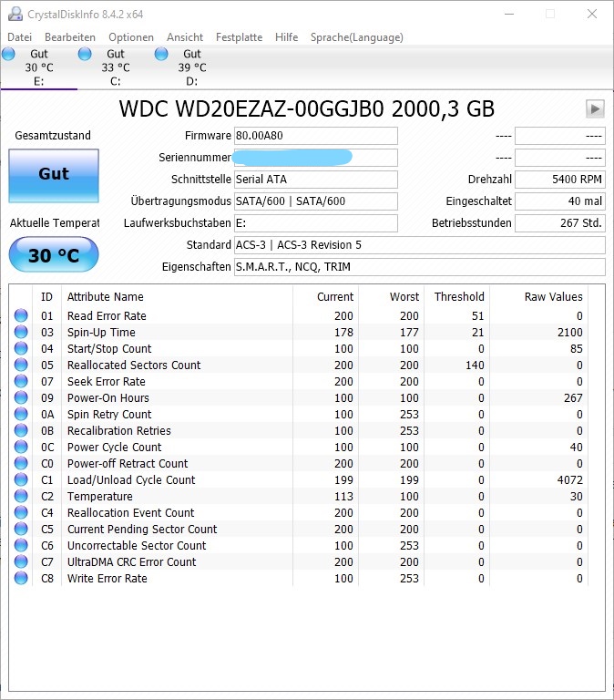
Task: Click the Eingeschaltet 40 mal field
Action: [560, 201]
